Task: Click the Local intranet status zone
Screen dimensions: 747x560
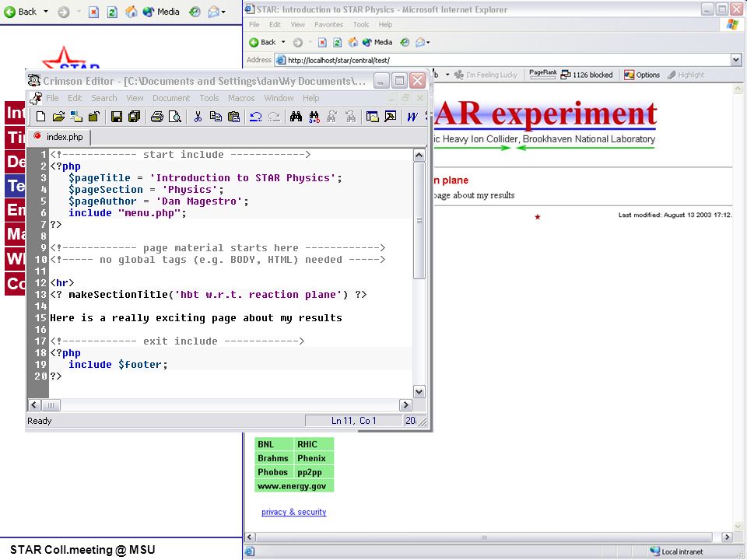Action: 676,551
